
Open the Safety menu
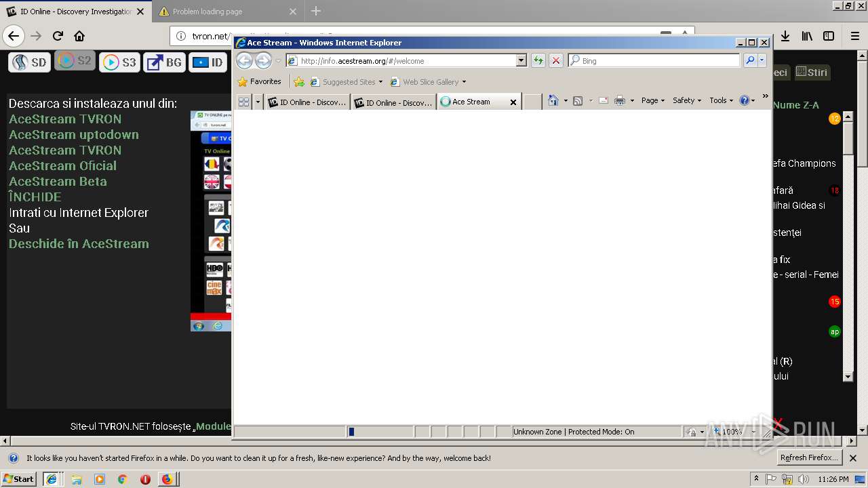click(x=687, y=100)
